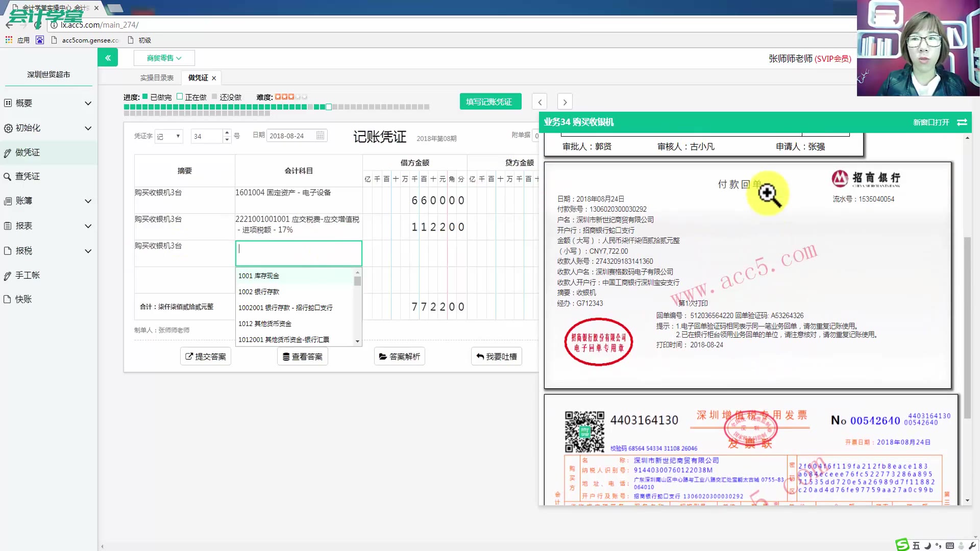Click the 填写记账凭证 button
Image resolution: width=980 pixels, height=551 pixels.
coord(489,102)
